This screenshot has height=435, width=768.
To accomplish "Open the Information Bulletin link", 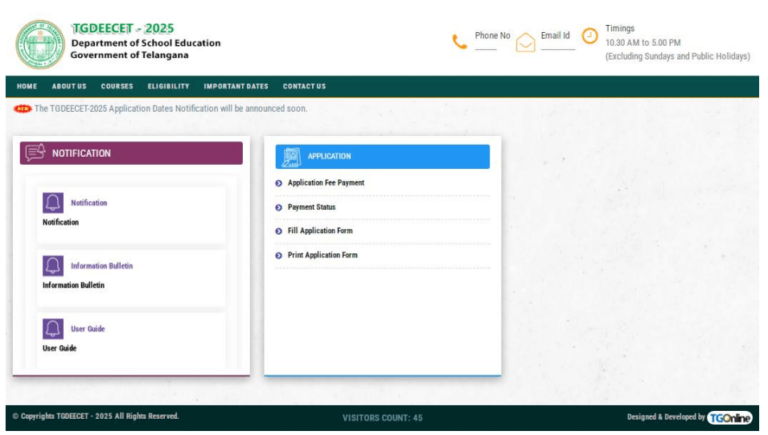I will click(x=102, y=266).
